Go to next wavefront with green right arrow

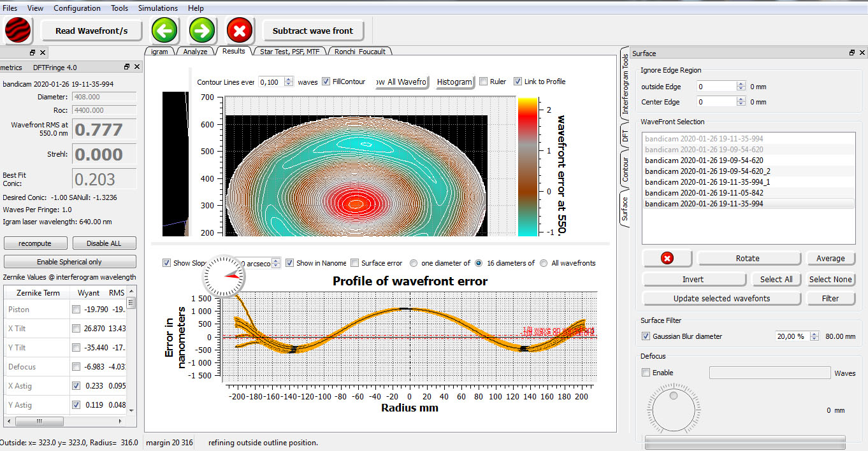click(203, 31)
